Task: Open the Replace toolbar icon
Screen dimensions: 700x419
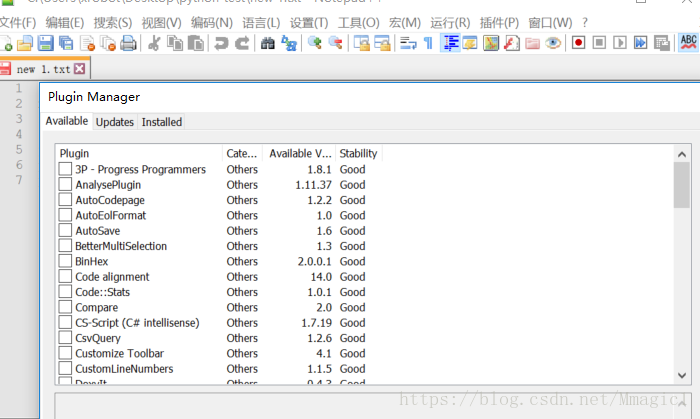Action: pyautogui.click(x=289, y=43)
